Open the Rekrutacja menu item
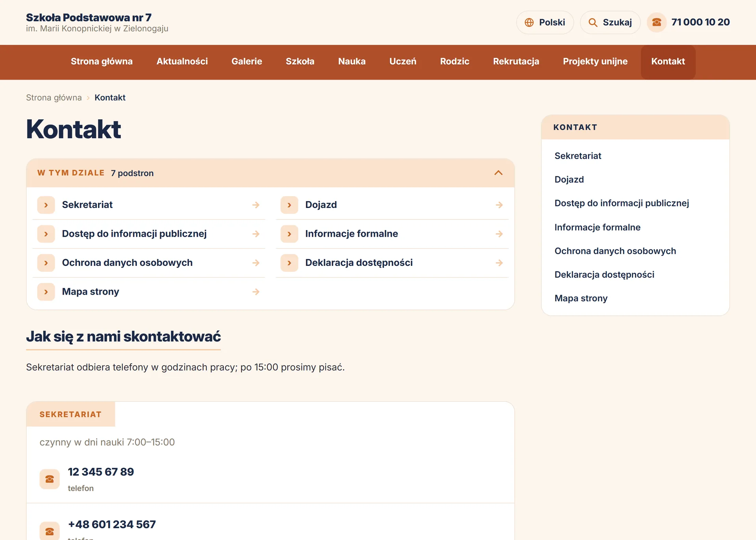Screen dimensions: 756x540 [x=516, y=61]
